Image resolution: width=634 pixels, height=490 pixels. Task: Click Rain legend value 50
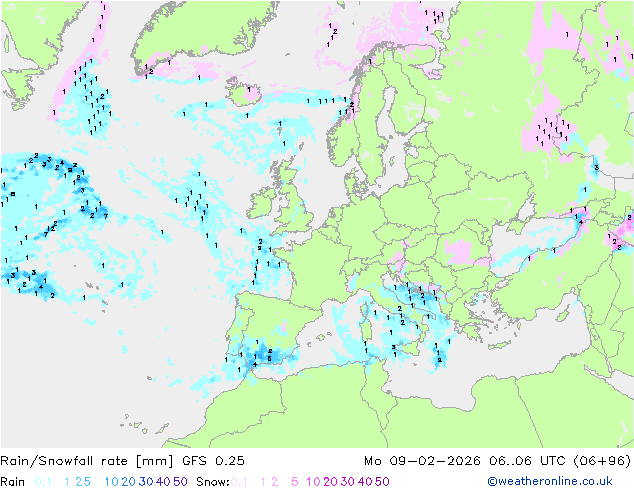[180, 482]
